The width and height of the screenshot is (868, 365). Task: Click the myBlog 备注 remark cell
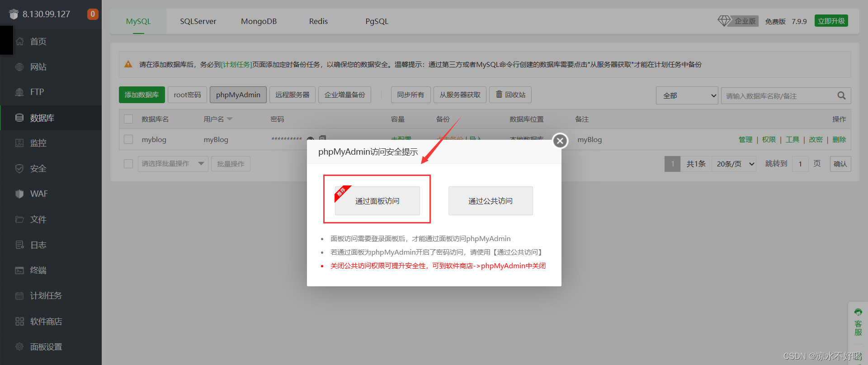tap(590, 139)
